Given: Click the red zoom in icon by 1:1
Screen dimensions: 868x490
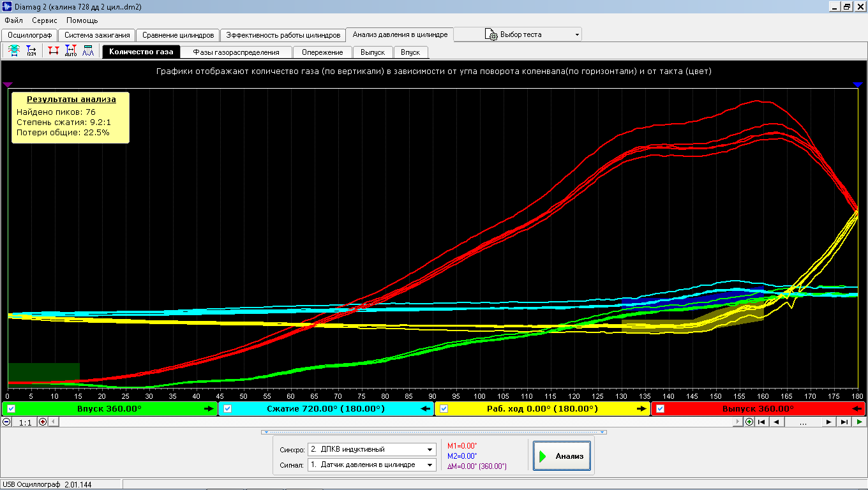Looking at the screenshot, I should tap(43, 422).
